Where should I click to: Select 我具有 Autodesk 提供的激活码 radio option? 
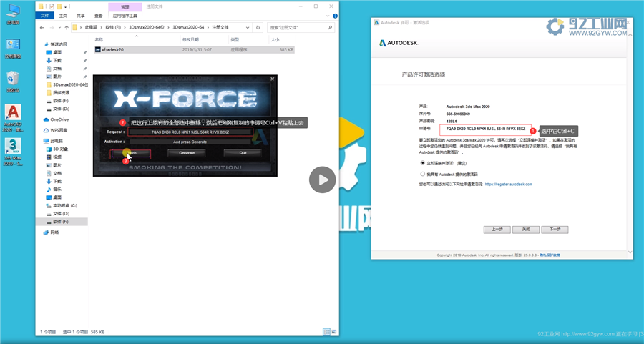coord(422,174)
